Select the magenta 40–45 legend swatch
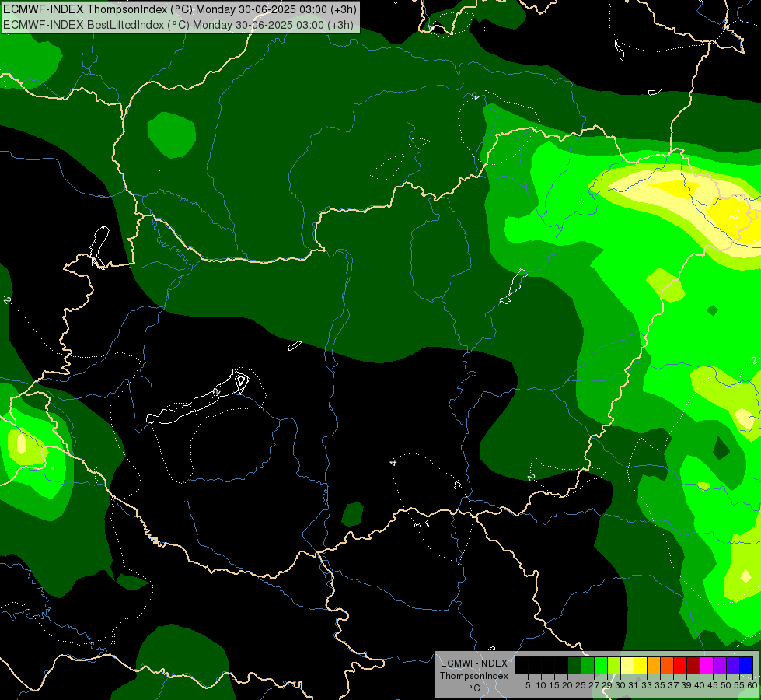Screen dimensions: 761x700 tap(707, 666)
